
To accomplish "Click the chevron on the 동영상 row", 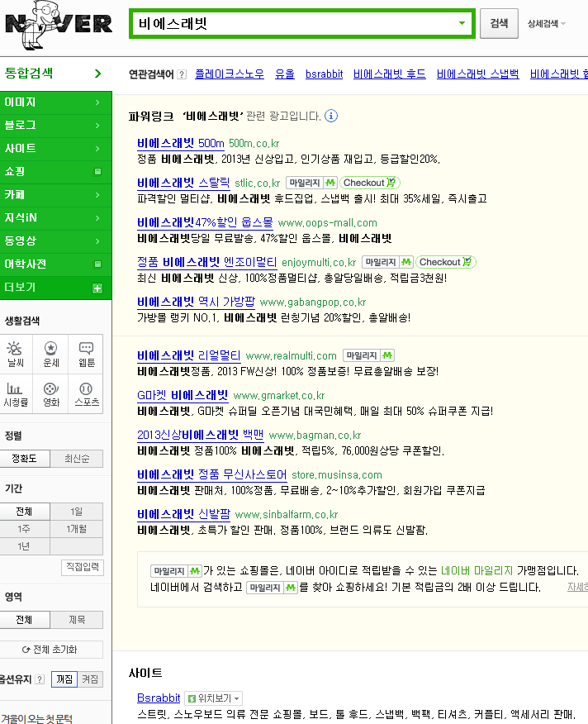I will tap(97, 241).
